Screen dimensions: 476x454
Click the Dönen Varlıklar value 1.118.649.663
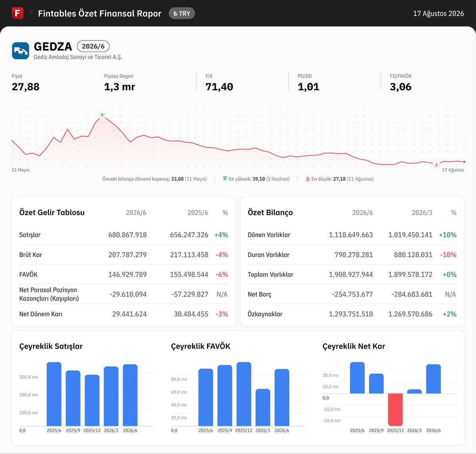coord(351,235)
